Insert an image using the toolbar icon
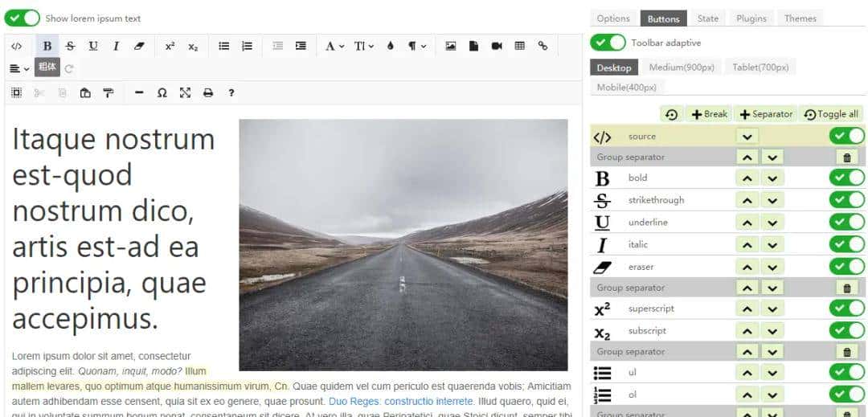 pyautogui.click(x=451, y=47)
